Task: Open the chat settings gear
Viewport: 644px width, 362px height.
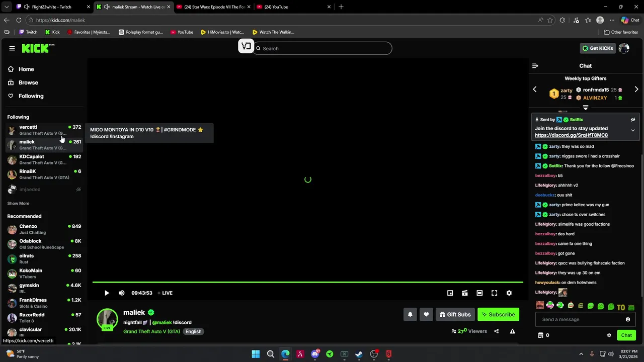Action: tap(609, 335)
